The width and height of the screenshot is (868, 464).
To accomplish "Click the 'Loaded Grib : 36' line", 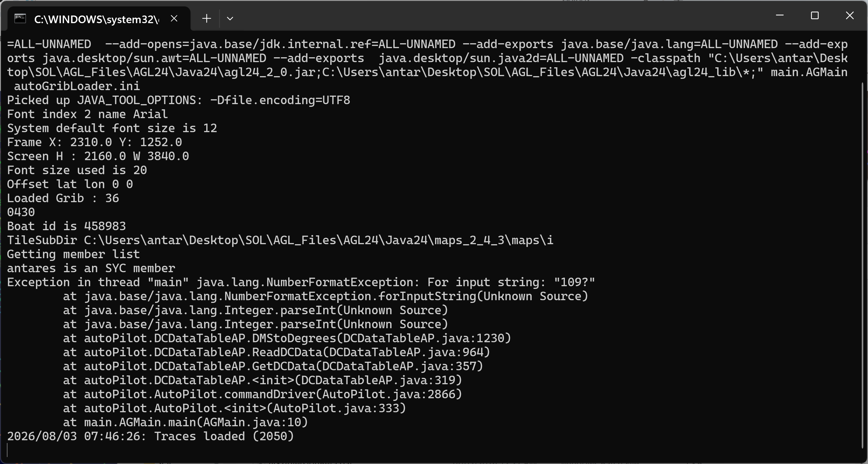I will [x=63, y=198].
